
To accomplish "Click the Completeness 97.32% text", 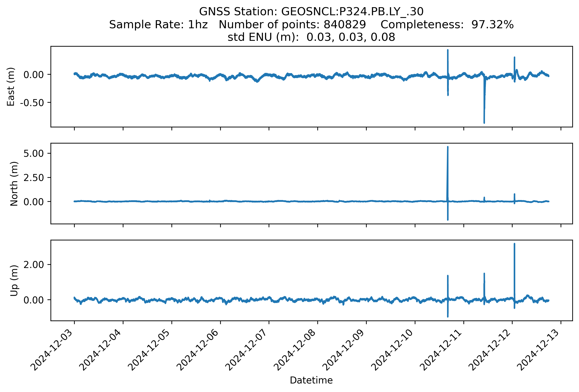I will tap(447, 25).
